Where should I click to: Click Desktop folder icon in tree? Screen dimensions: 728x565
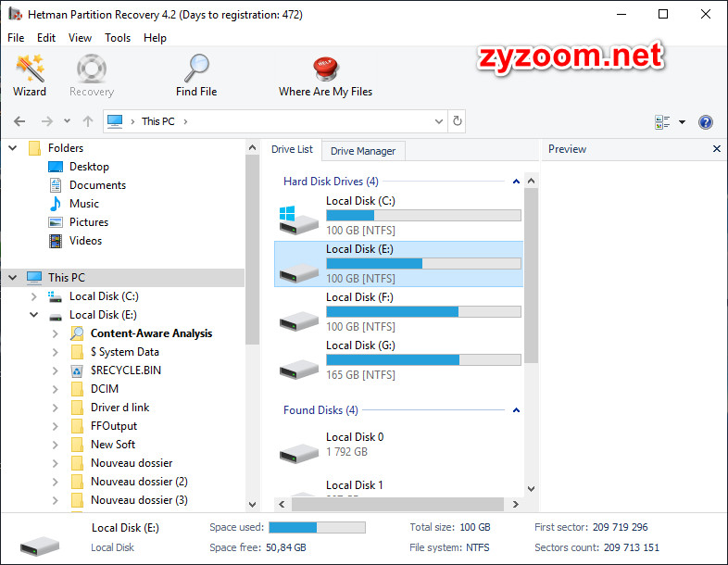pyautogui.click(x=56, y=167)
